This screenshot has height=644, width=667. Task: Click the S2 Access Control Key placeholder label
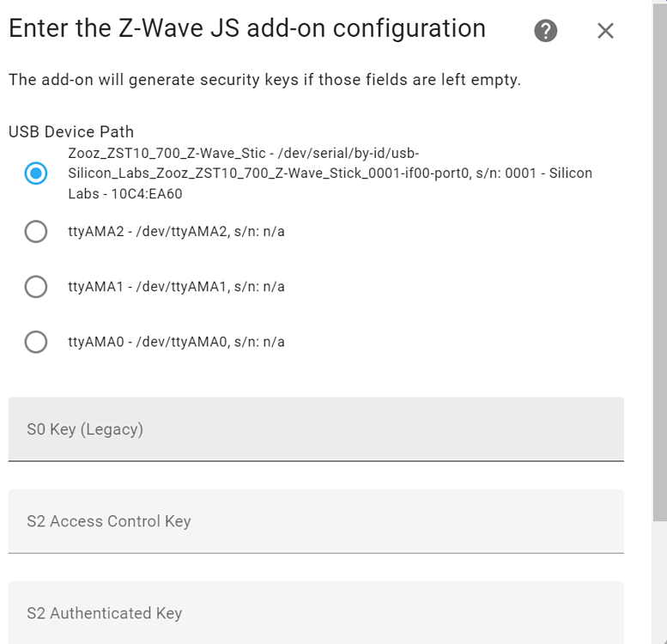[x=109, y=521]
